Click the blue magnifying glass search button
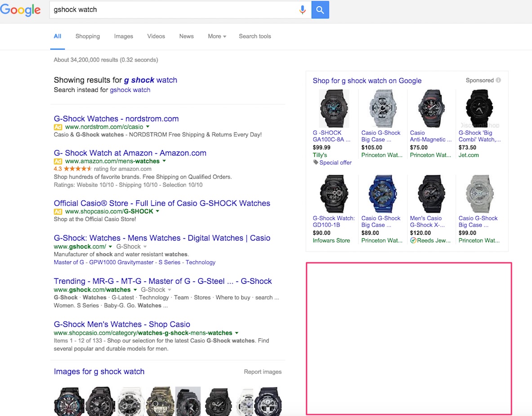This screenshot has height=416, width=532. [x=320, y=9]
